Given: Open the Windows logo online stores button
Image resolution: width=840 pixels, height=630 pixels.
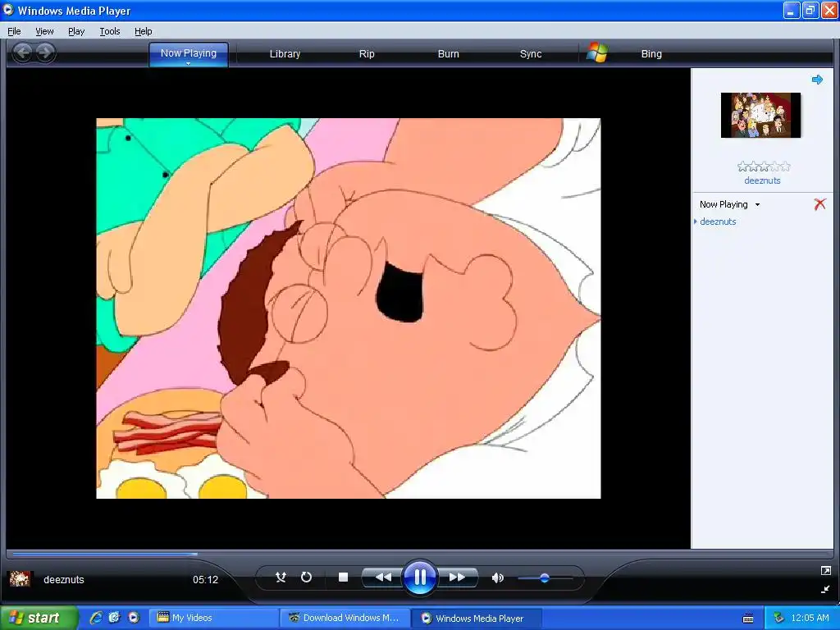Looking at the screenshot, I should (x=597, y=53).
